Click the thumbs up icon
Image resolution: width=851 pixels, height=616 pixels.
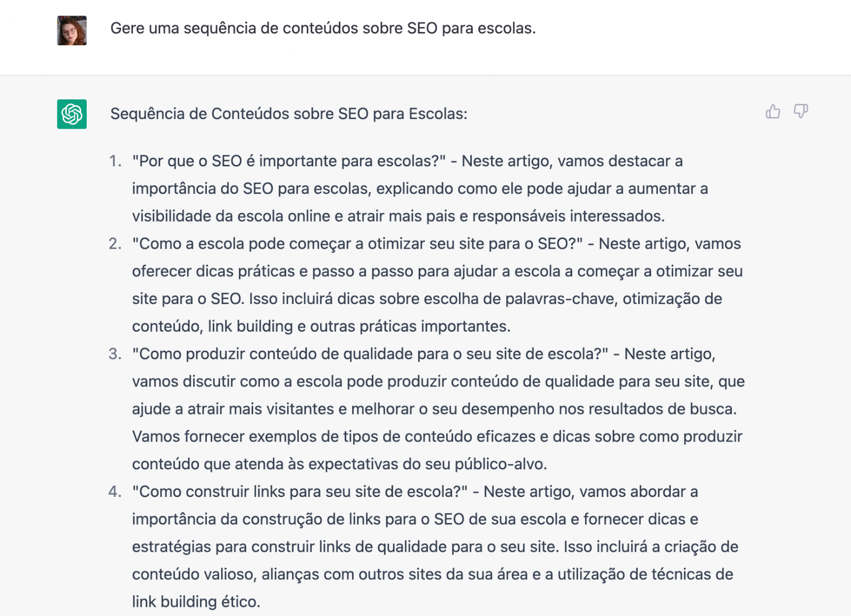(773, 112)
